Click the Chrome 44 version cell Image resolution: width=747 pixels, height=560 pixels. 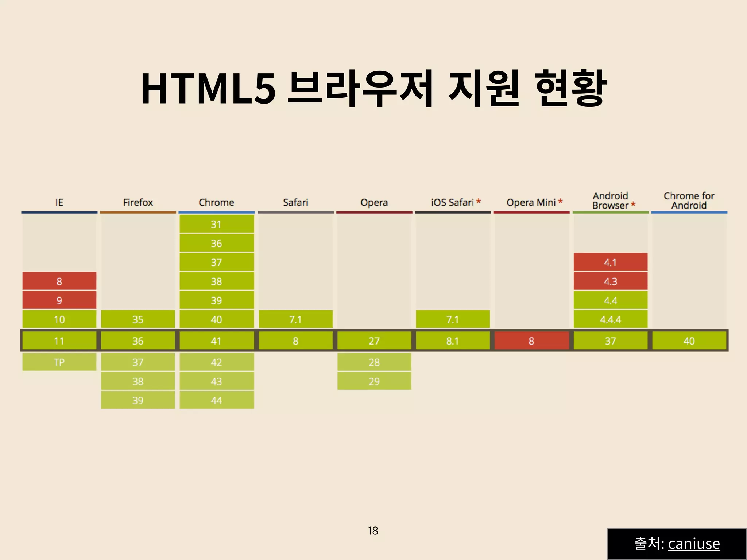[x=216, y=400]
